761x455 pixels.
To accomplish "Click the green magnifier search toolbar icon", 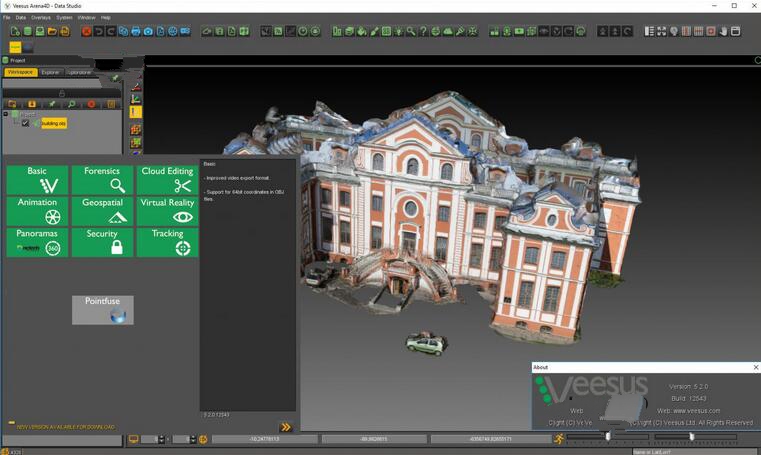I will tap(411, 32).
